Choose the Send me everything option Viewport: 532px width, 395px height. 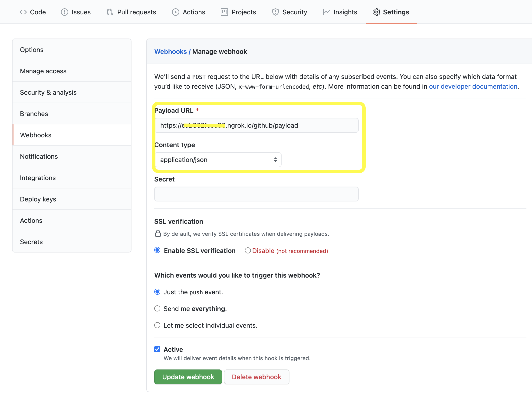157,308
